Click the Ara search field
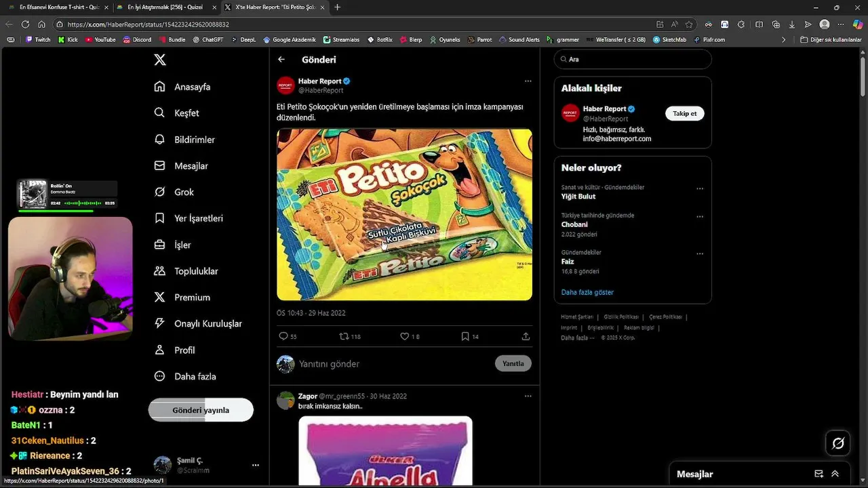The height and width of the screenshot is (488, 868). [x=633, y=59]
